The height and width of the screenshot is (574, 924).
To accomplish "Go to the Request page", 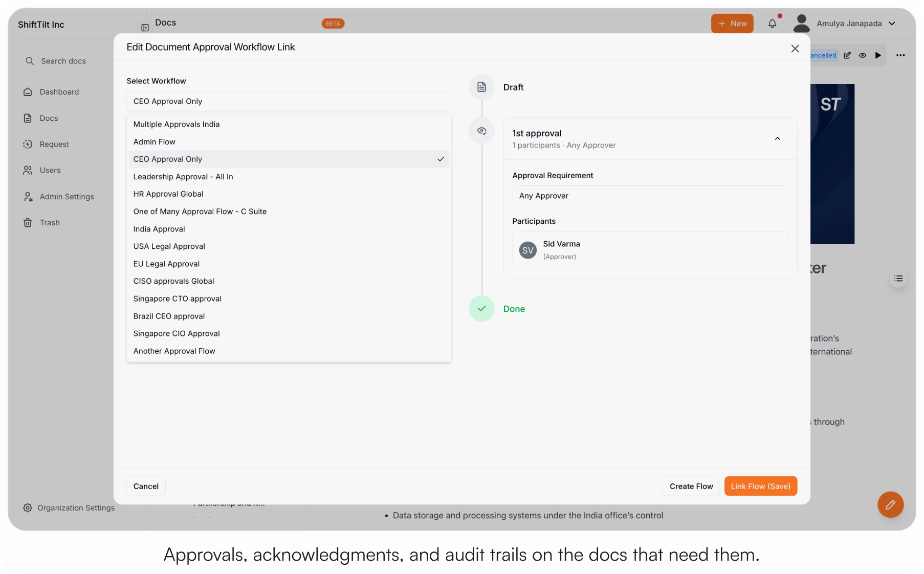I will (x=46, y=144).
